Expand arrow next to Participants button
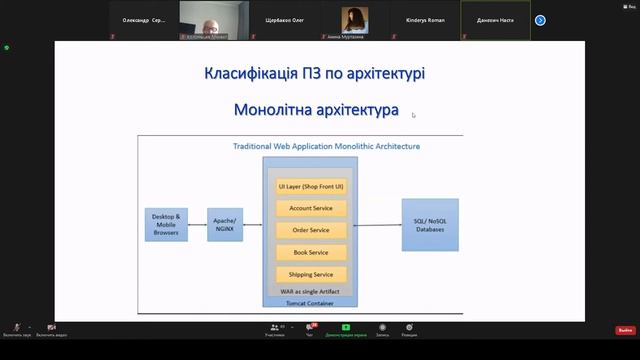 [x=292, y=327]
